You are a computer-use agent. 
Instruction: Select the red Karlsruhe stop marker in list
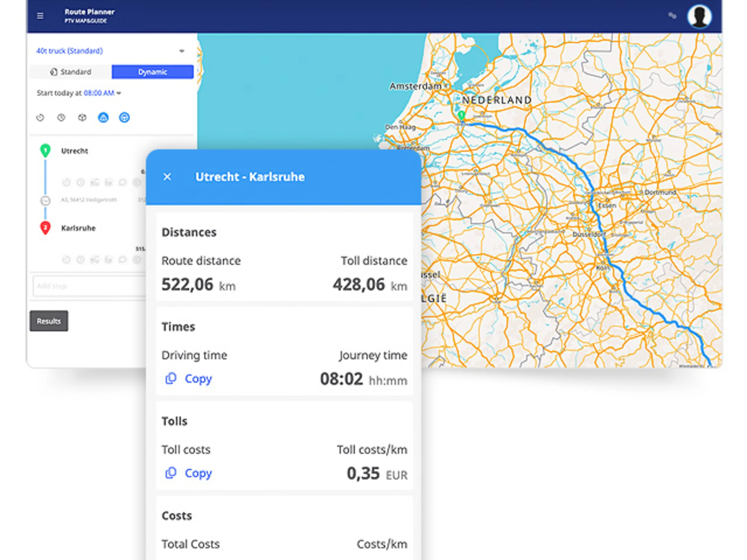45,228
